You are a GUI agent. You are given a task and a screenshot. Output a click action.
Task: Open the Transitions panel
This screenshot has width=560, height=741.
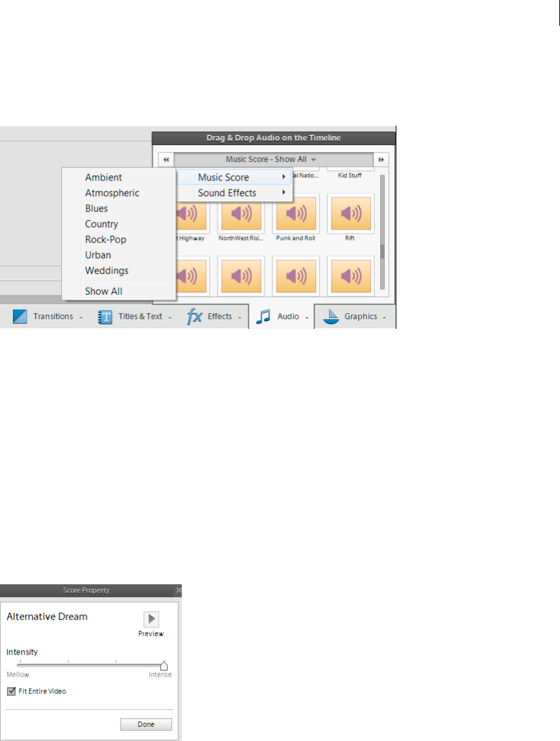pos(48,317)
